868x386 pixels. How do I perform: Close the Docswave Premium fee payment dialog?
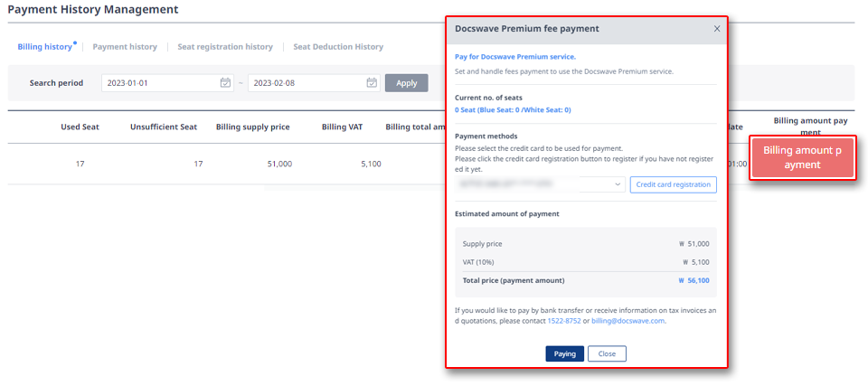click(717, 29)
